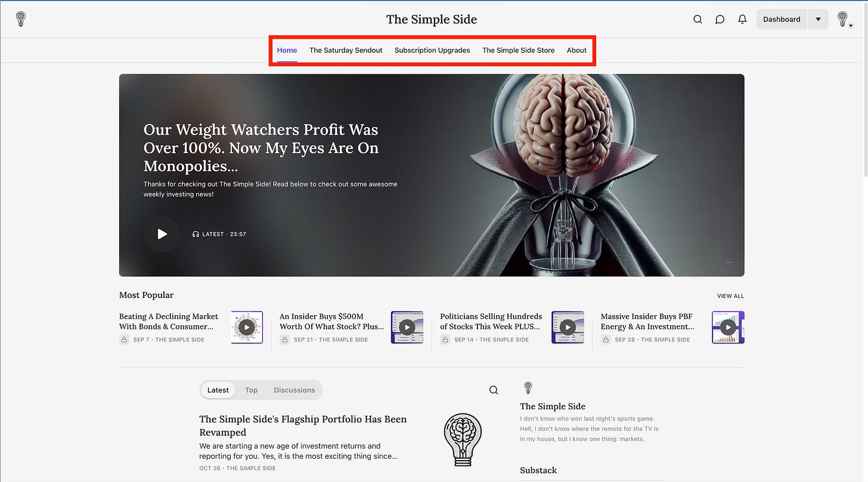
Task: Go to the Home tab
Action: pyautogui.click(x=287, y=50)
